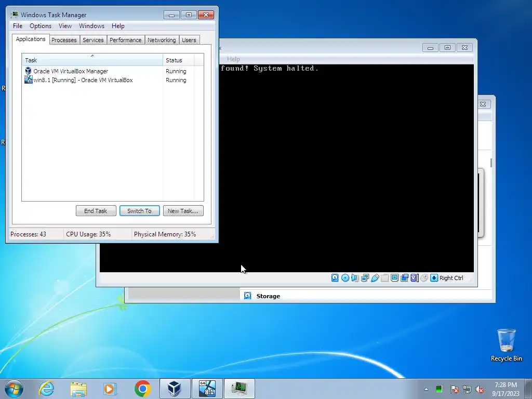This screenshot has width=532, height=399.
Task: Click the CPU virtualization chip icon in VM status bar
Action: point(414,278)
